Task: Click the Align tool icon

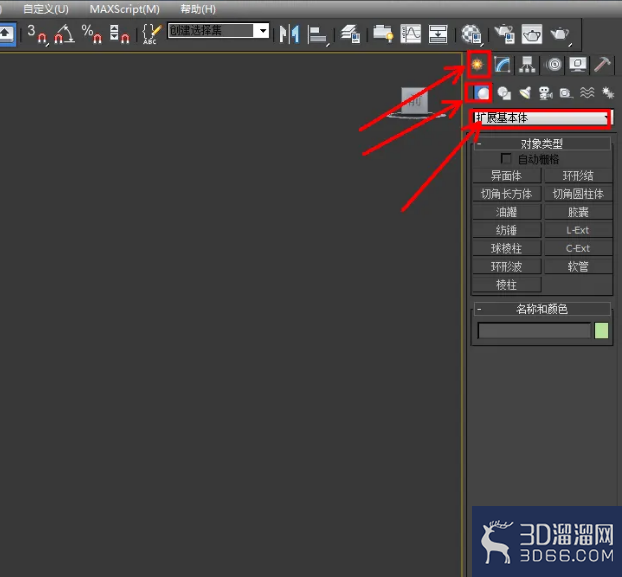Action: click(318, 35)
